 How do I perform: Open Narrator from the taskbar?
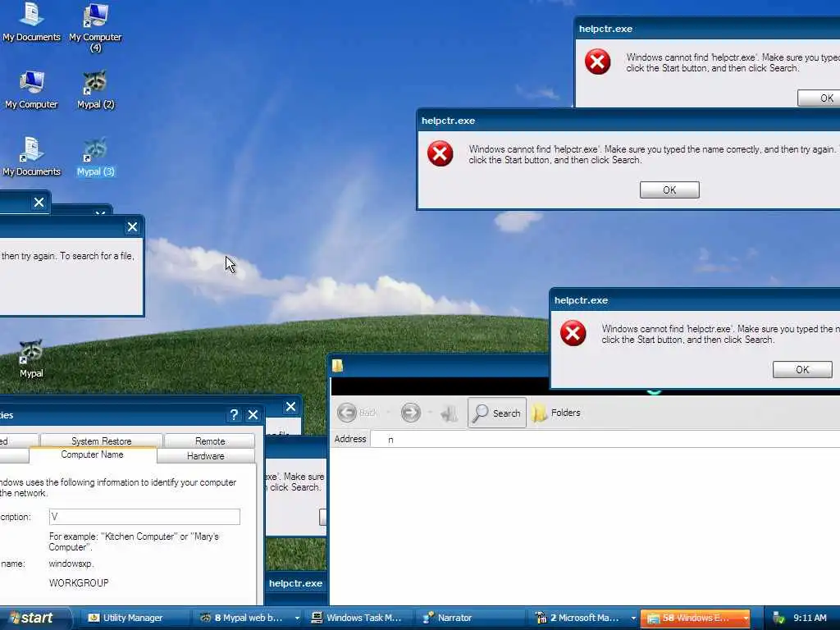472,618
